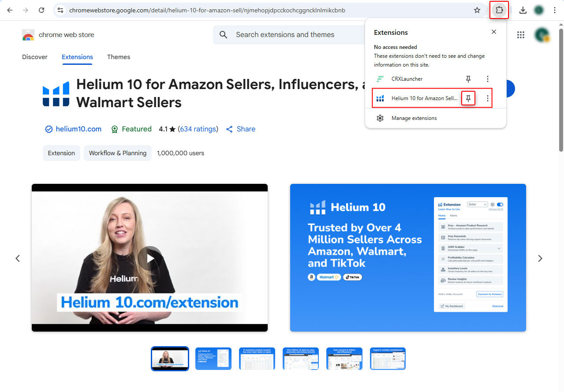This screenshot has height=392, width=564.
Task: Click the Share button
Action: [241, 129]
